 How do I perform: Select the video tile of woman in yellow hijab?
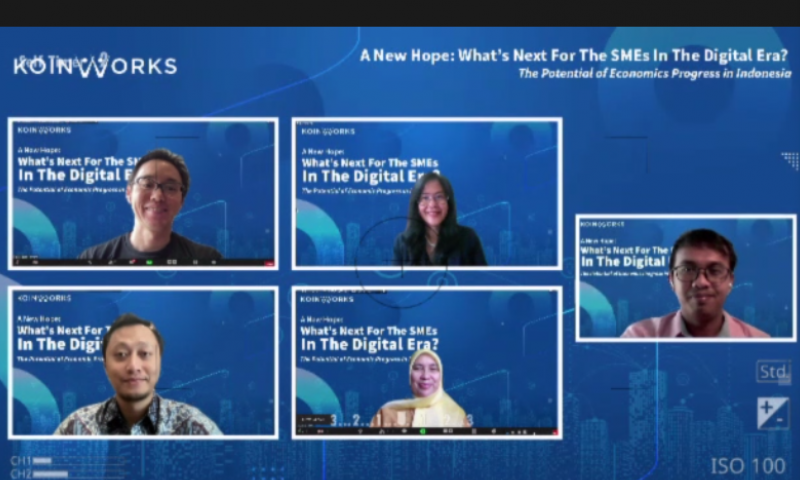[427, 362]
